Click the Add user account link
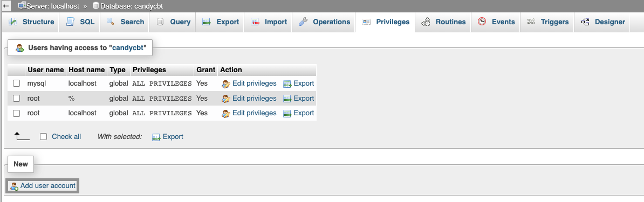The image size is (644, 202). 48,186
